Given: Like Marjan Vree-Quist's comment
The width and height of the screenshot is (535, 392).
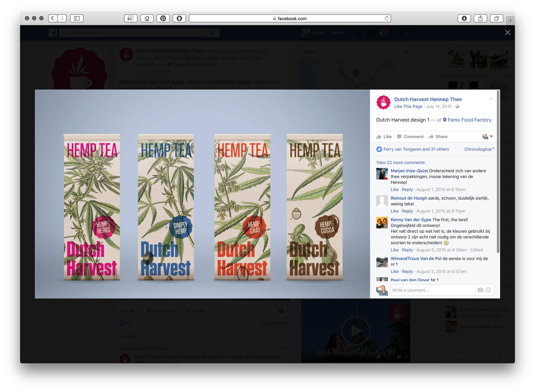Looking at the screenshot, I should click(x=395, y=189).
